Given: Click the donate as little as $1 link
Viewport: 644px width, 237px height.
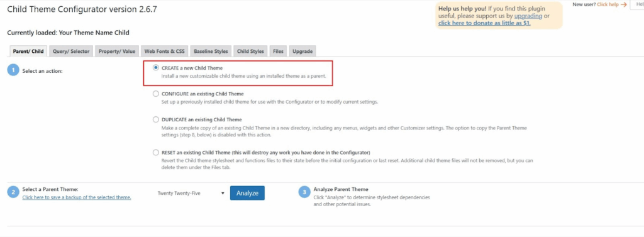Looking at the screenshot, I should [x=485, y=23].
